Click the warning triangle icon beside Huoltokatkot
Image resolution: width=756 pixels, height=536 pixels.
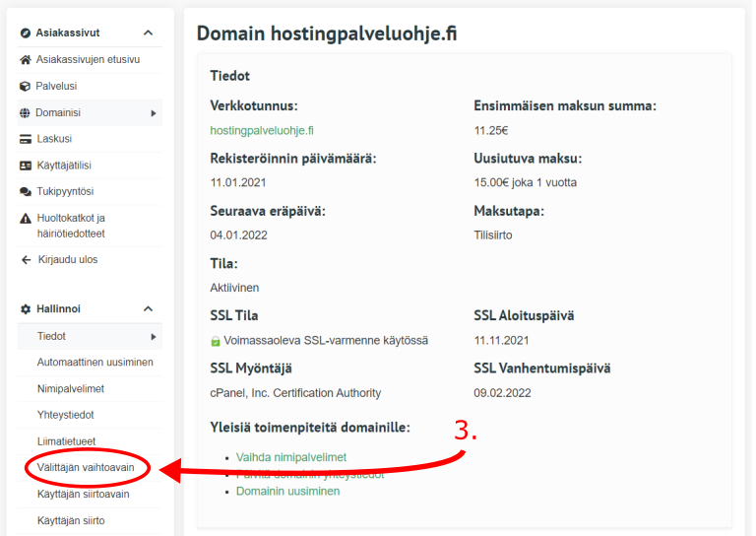pos(26,219)
